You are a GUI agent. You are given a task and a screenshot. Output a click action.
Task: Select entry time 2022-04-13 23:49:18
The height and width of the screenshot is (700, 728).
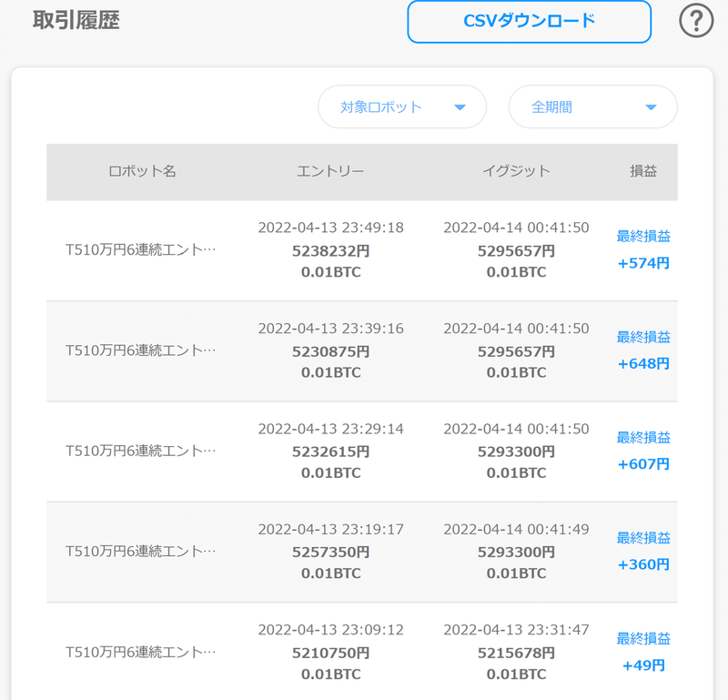point(330,228)
